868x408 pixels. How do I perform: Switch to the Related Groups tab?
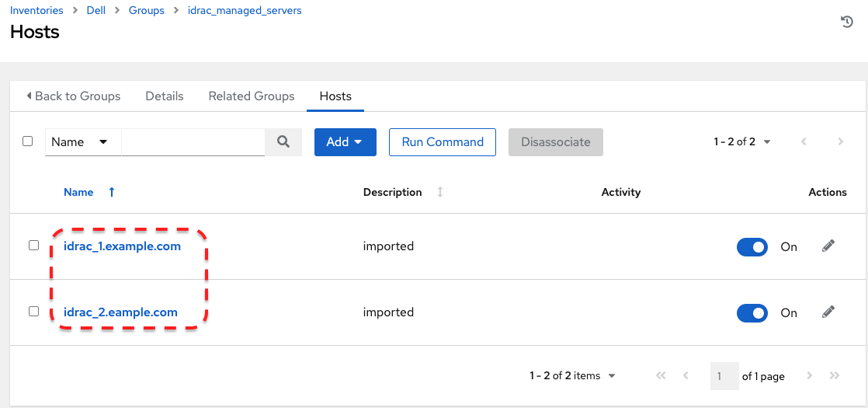click(252, 96)
